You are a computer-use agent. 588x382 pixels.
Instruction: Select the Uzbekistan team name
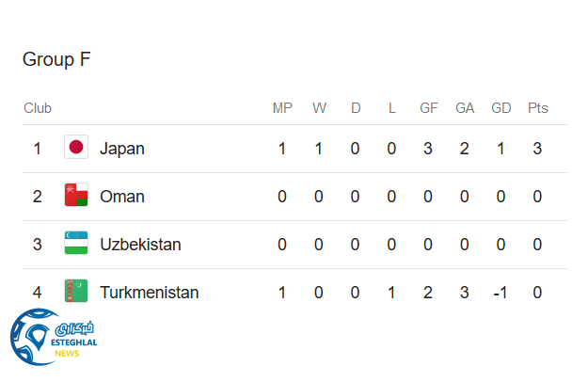pos(140,245)
